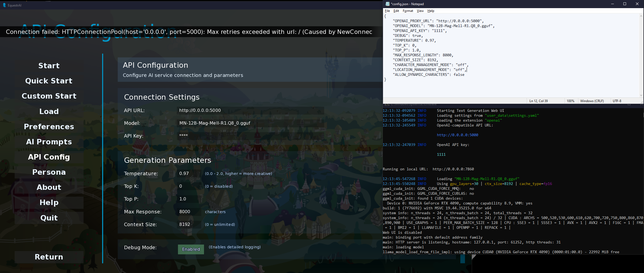The width and height of the screenshot is (644, 273).
Task: Edit the Temperature value 0.97
Action: coord(189,174)
